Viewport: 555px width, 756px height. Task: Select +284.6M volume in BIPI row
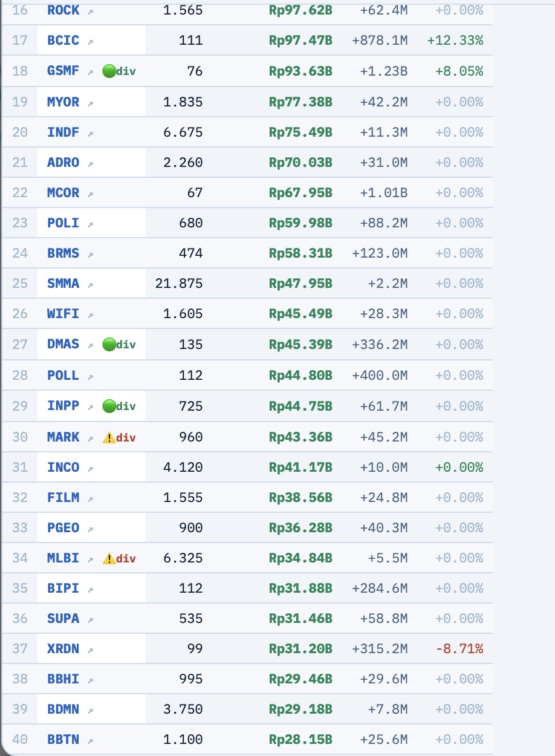click(x=380, y=588)
